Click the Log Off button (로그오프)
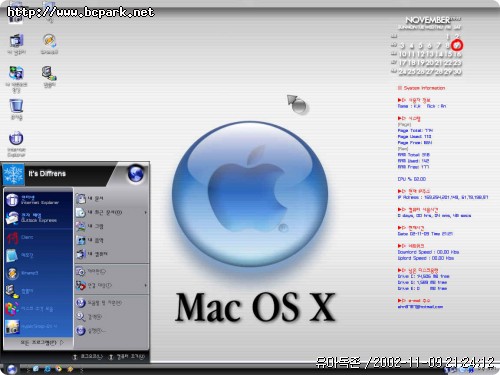This screenshot has height=375, width=500. (88, 357)
